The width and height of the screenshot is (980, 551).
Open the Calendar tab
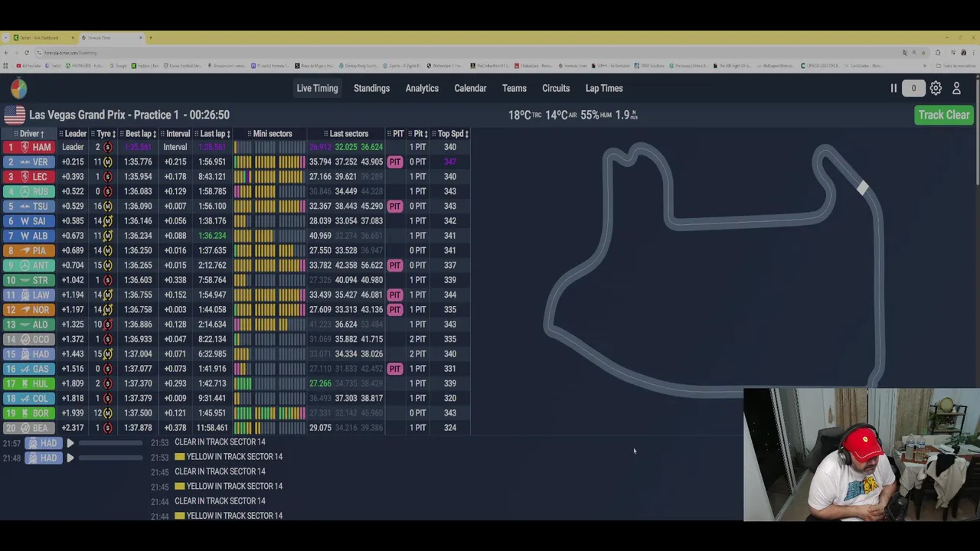click(470, 88)
